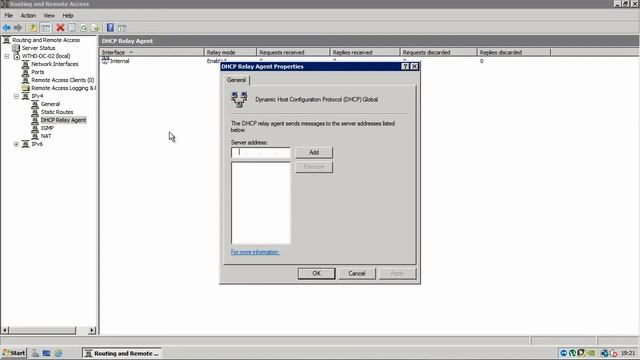Click the Add button

(314, 152)
